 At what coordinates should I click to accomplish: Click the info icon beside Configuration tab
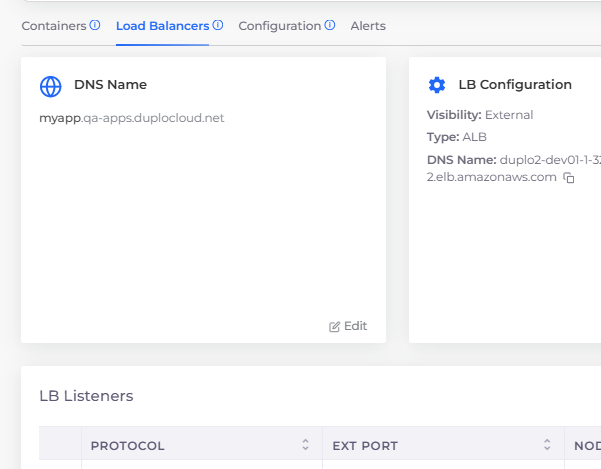coord(330,25)
